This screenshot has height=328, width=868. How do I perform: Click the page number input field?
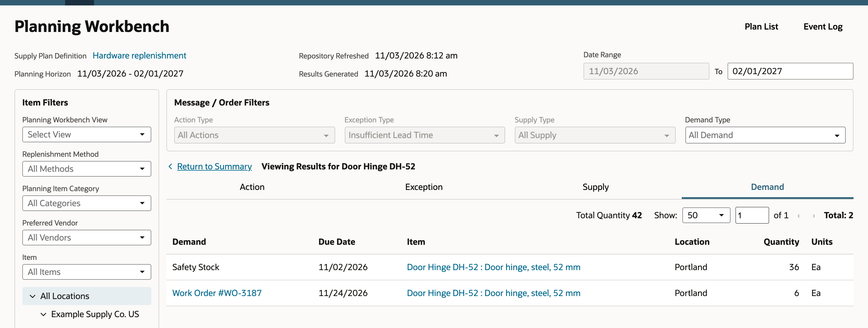tap(752, 216)
